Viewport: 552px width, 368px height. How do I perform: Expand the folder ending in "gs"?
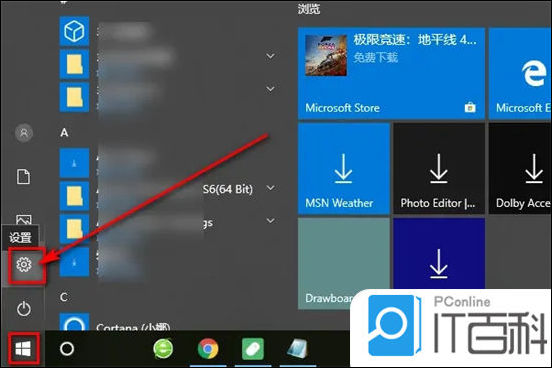[270, 221]
